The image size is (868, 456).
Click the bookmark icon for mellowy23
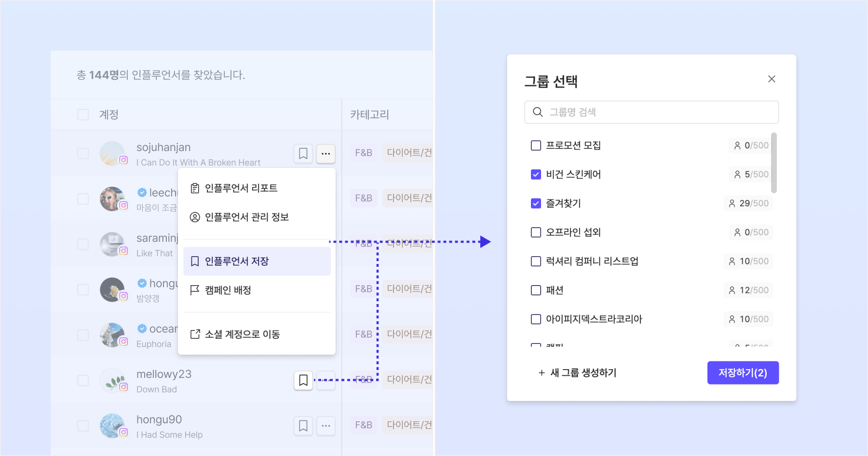tap(303, 380)
